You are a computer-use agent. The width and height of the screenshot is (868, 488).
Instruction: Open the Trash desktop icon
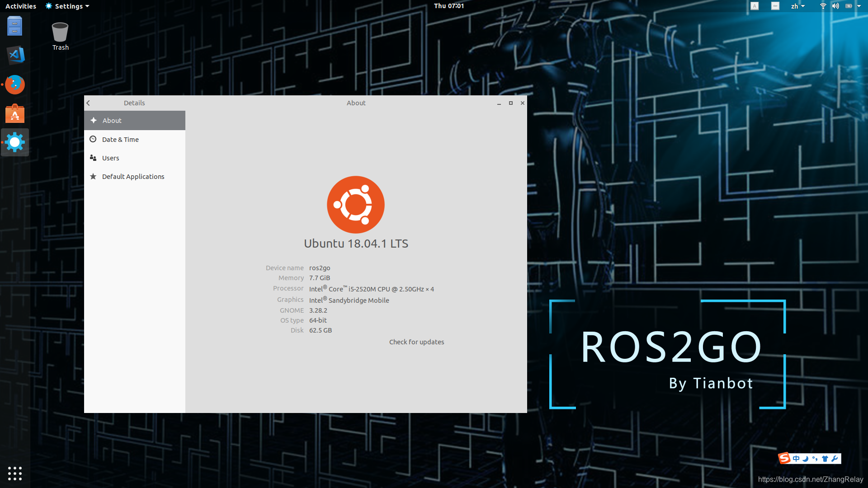tap(60, 36)
